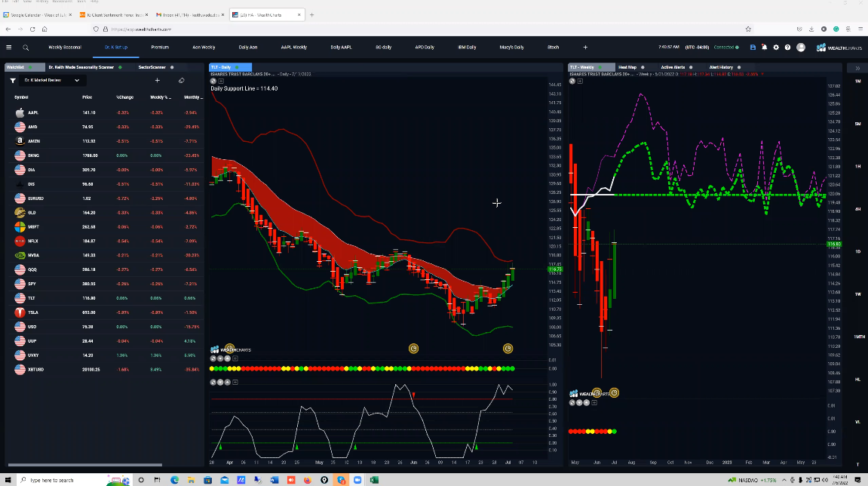Select the Dr. K Set up workspace tab

[116, 48]
